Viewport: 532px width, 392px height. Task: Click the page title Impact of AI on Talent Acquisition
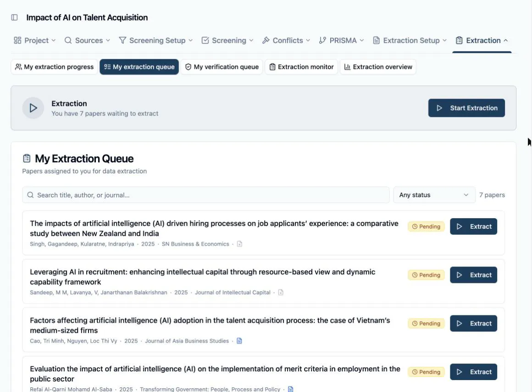[87, 17]
